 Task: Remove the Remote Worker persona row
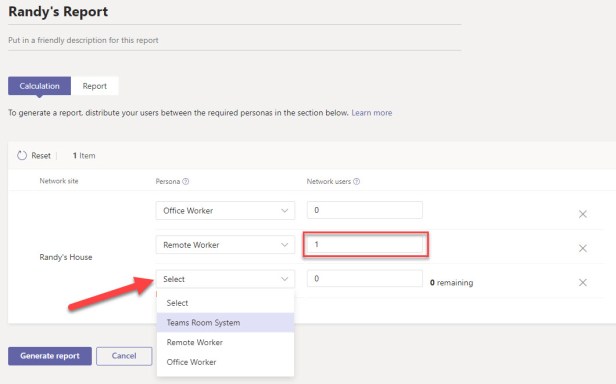click(583, 248)
